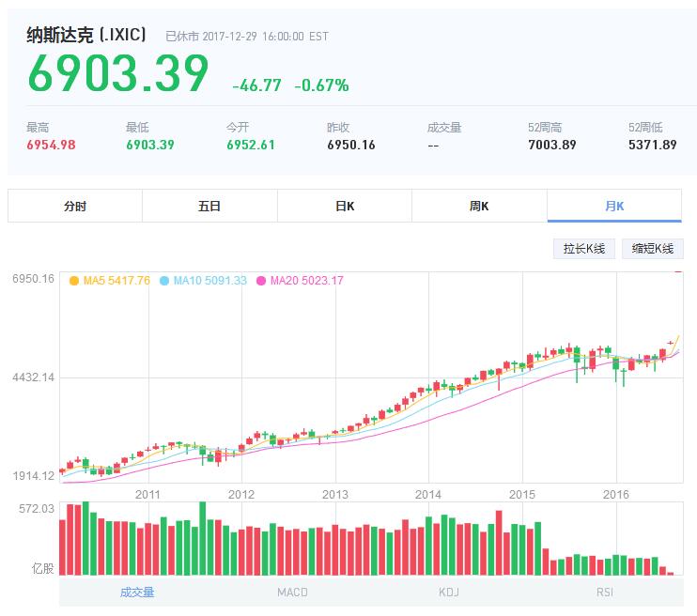Click the 2016 label on the time axis
This screenshot has height=616, width=697.
(x=615, y=494)
